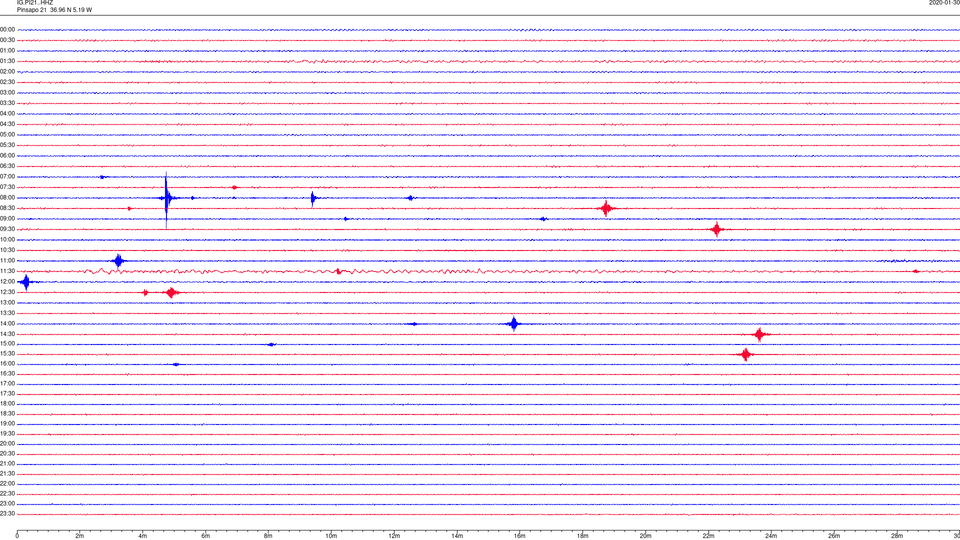
Task: Select the 08:00 row time label
Action: tap(7, 198)
